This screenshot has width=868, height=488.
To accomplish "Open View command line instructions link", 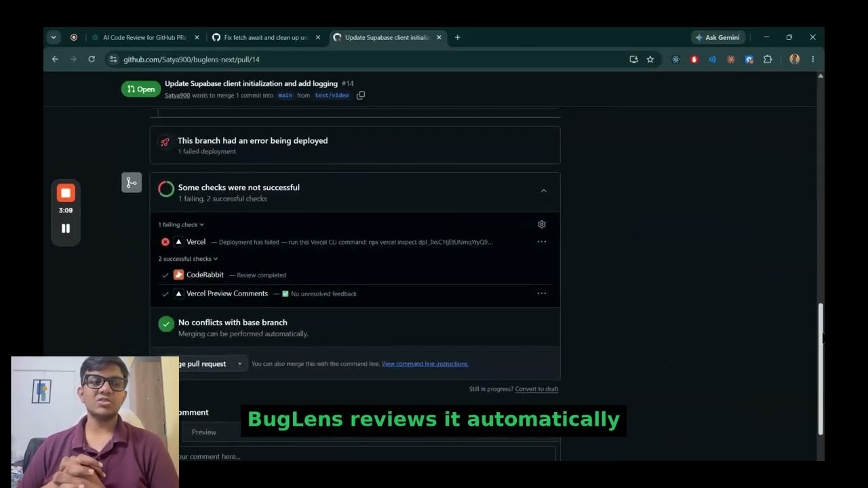I will click(x=425, y=364).
